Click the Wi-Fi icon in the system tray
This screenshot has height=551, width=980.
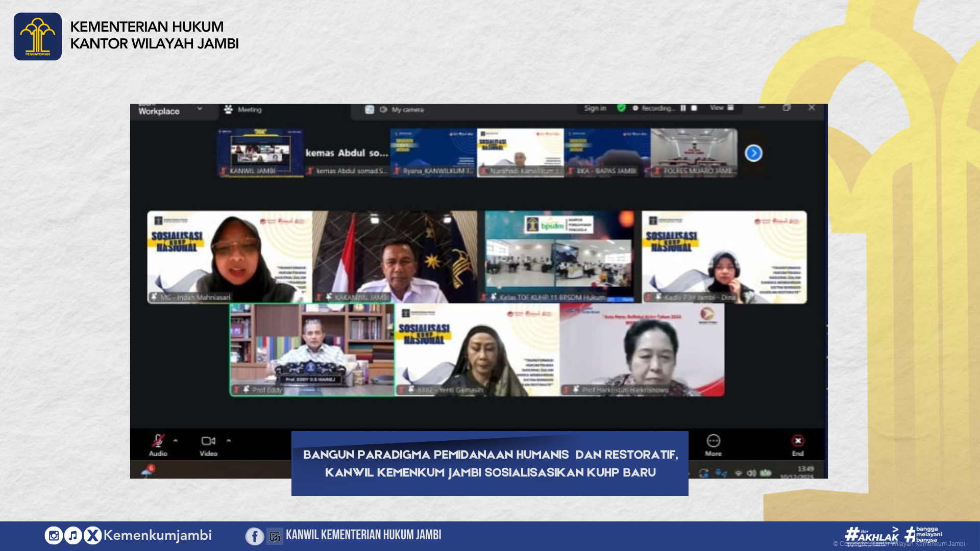[x=739, y=472]
